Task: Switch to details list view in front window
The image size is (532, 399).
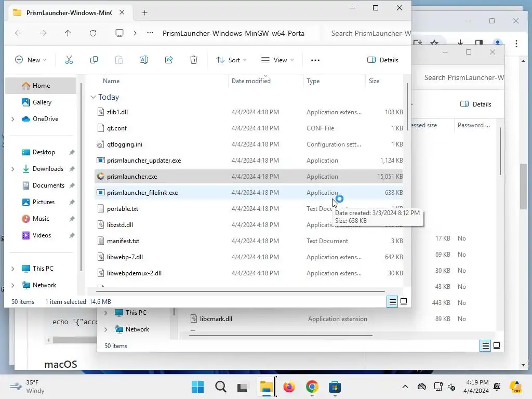Action: 393,301
